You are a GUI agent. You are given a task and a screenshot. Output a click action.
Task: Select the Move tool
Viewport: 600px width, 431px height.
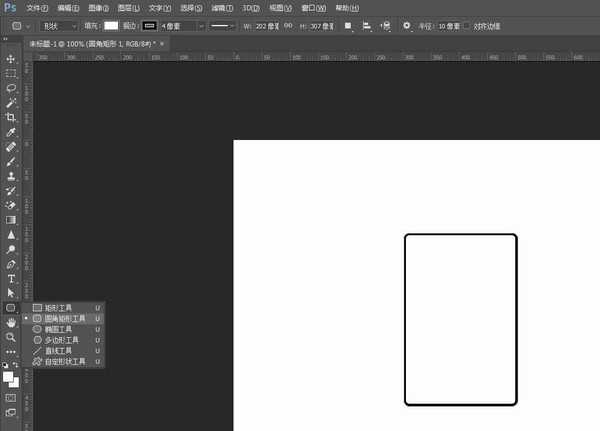point(11,59)
